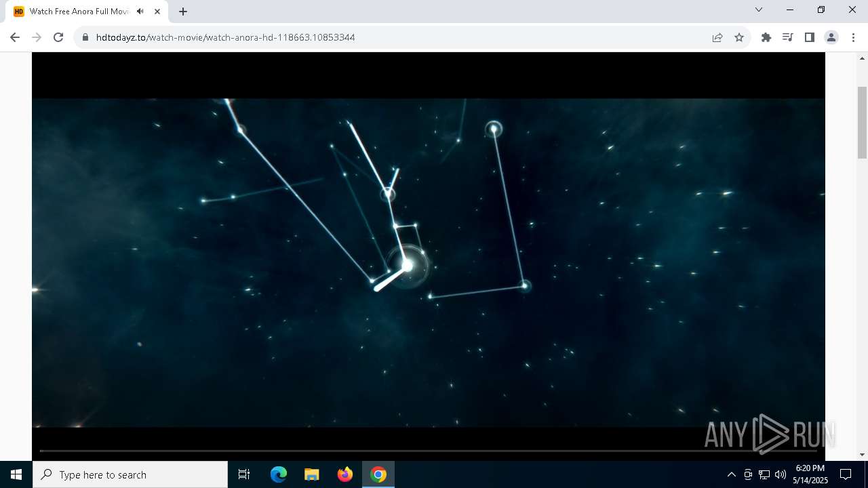868x488 pixels.
Task: Open the notification center icon
Action: point(846,474)
